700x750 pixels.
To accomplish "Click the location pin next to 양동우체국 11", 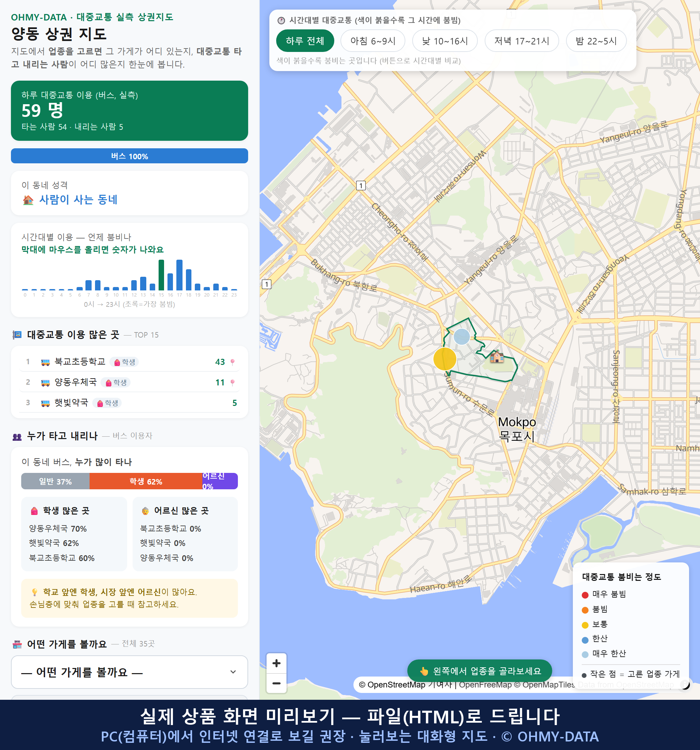I will click(x=233, y=383).
